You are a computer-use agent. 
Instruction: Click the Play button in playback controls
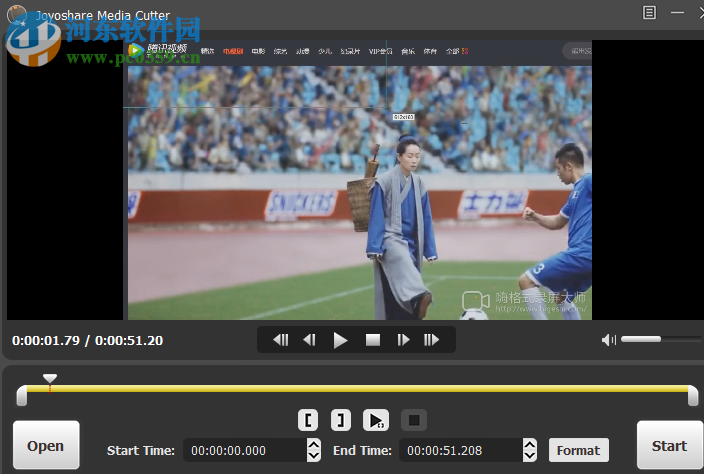pos(341,340)
